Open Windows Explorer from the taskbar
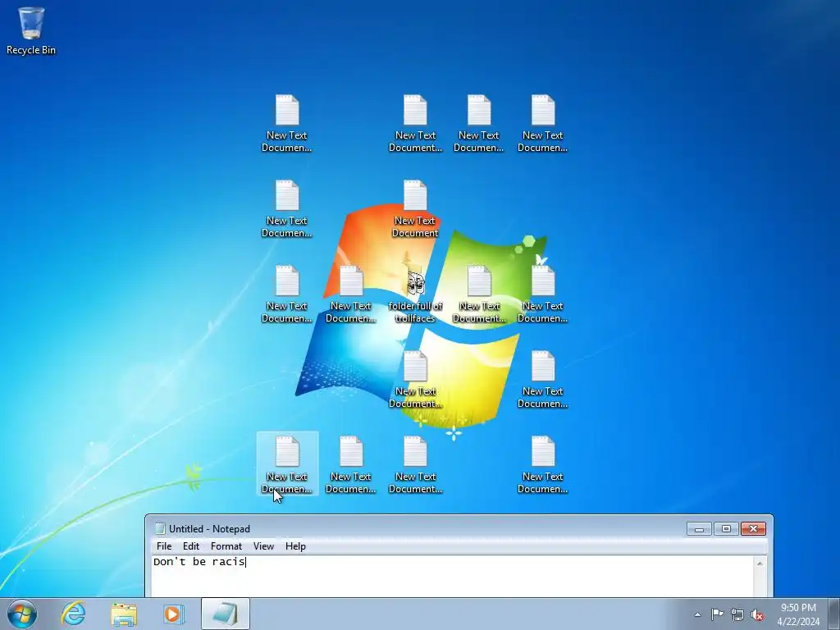 tap(124, 614)
